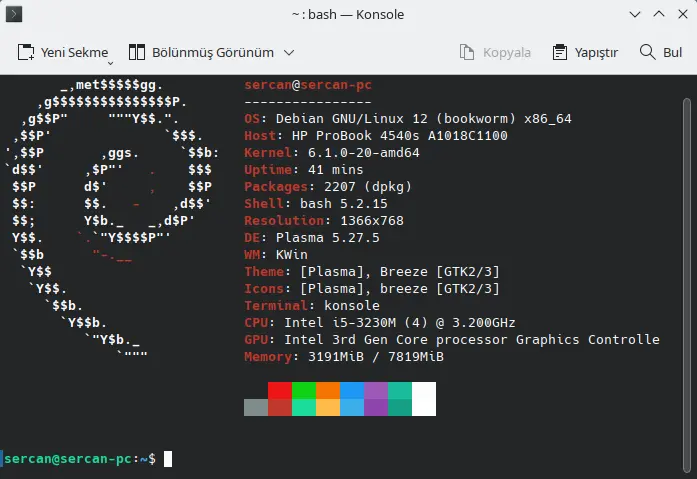
Task: Click the DE value 'Plasma 5.27.5'
Action: 328,237
